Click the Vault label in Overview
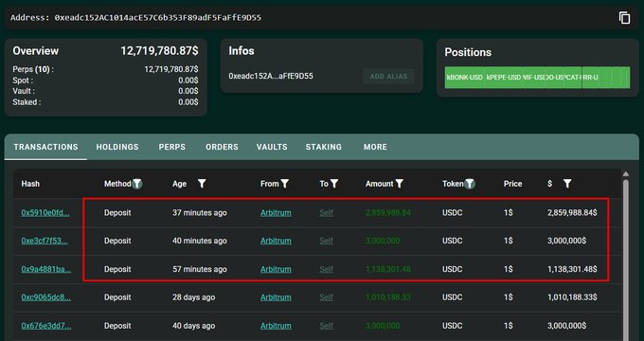The height and width of the screenshot is (341, 644). pyautogui.click(x=24, y=91)
